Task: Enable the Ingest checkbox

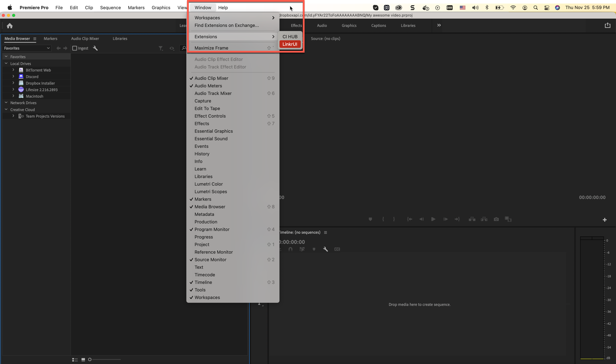Action: click(75, 48)
